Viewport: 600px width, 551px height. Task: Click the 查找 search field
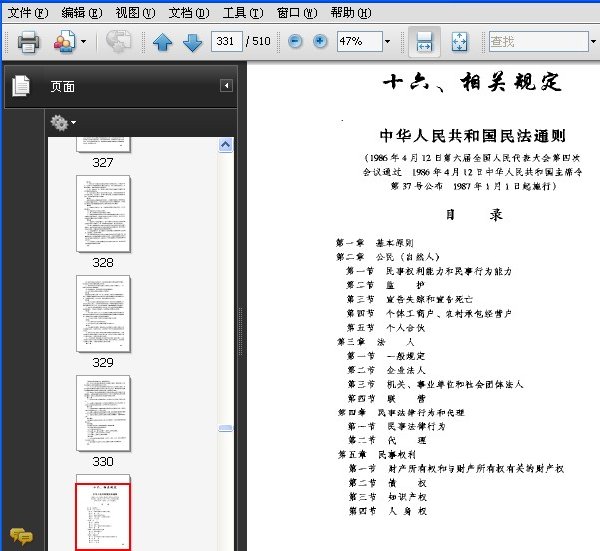pyautogui.click(x=538, y=41)
